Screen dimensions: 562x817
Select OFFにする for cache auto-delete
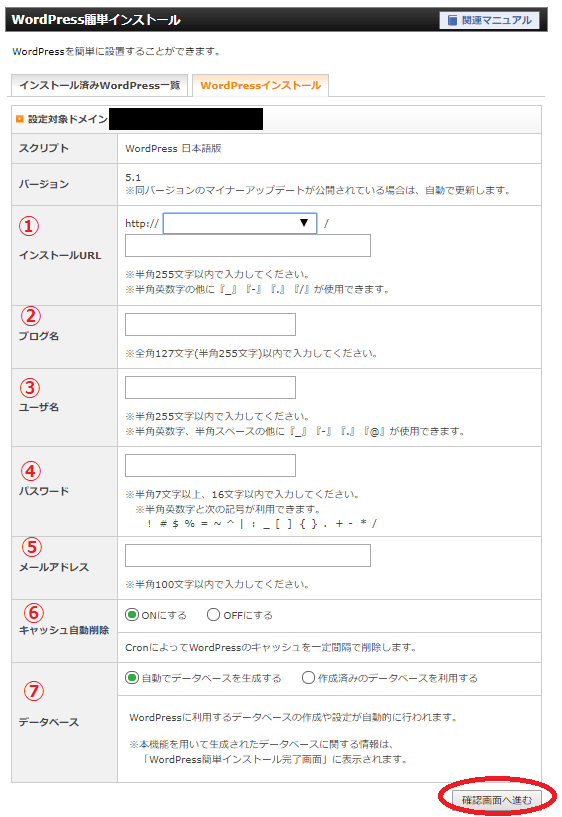point(213,615)
